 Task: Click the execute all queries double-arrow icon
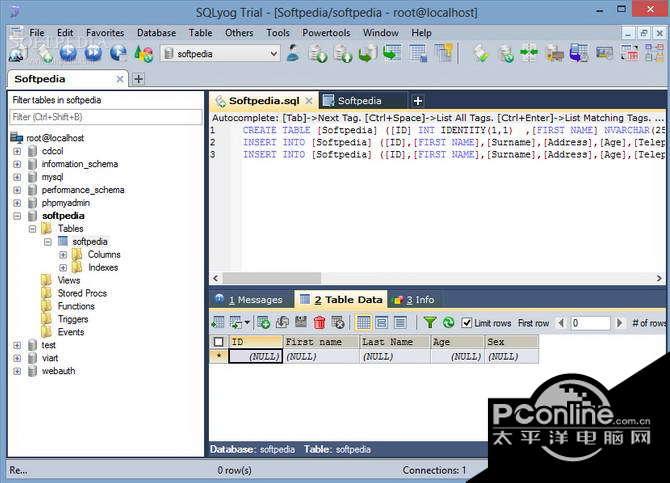[93, 53]
